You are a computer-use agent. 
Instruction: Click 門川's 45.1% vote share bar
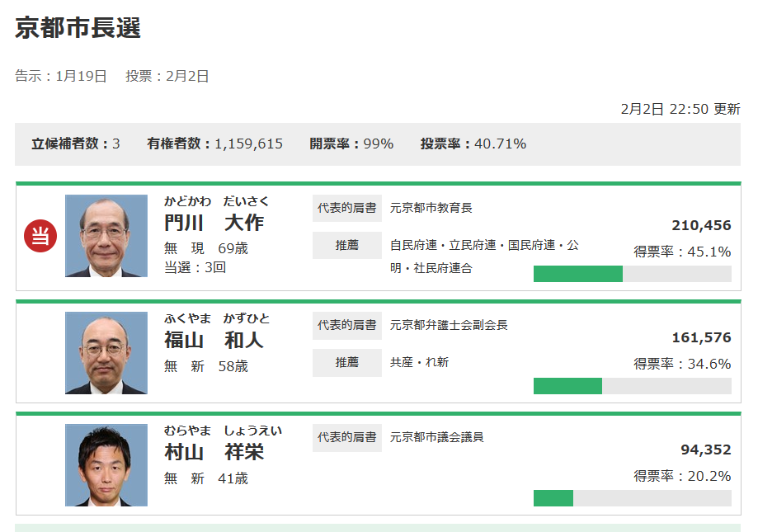[633, 274]
